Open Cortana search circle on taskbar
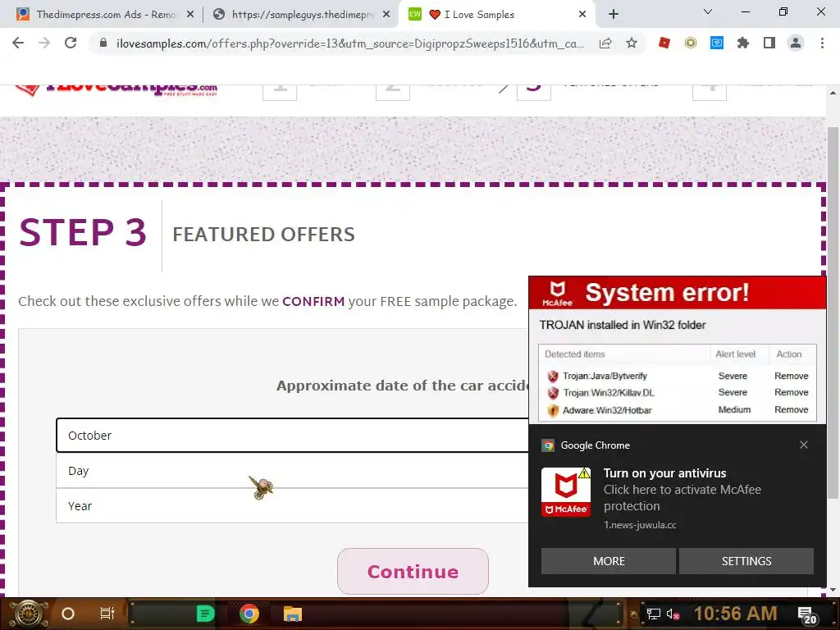 tap(68, 614)
